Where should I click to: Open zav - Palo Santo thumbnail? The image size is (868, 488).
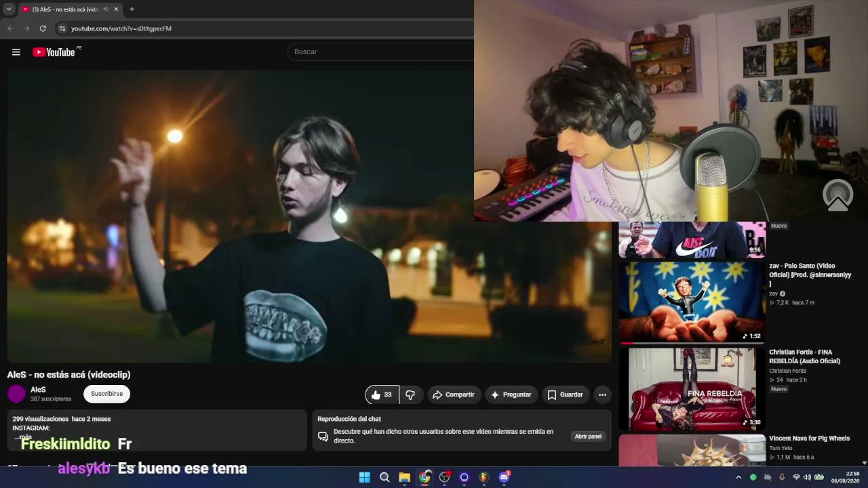coord(692,303)
